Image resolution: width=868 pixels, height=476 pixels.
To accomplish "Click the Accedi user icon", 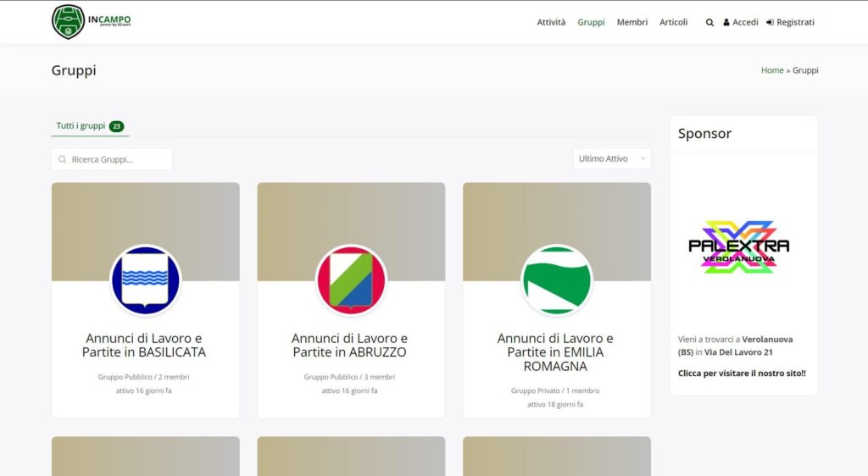I will pos(726,23).
